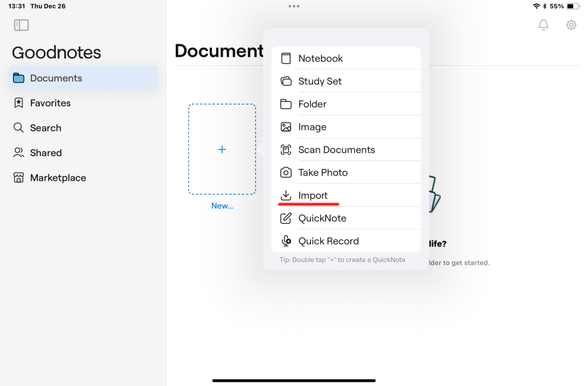This screenshot has width=588, height=386.
Task: Tap the three-dot multitasking control
Action: click(294, 6)
